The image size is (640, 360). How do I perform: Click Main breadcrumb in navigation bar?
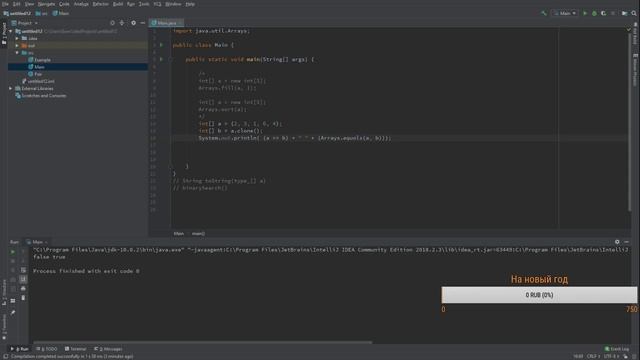[x=61, y=13]
